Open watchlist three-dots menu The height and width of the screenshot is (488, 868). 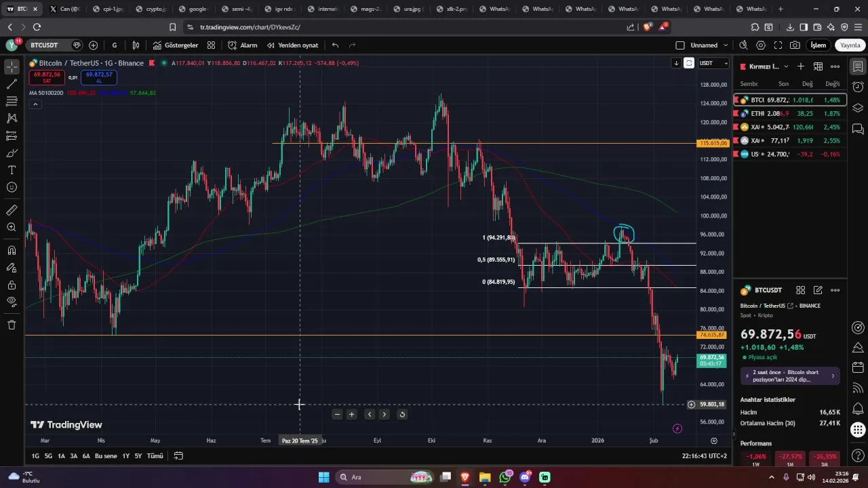coord(835,66)
